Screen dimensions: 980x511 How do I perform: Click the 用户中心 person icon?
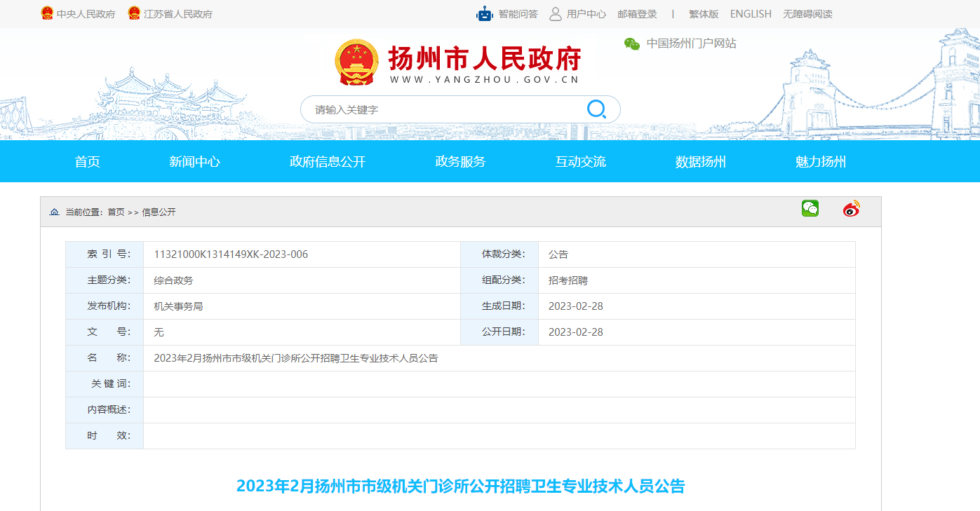pyautogui.click(x=556, y=14)
